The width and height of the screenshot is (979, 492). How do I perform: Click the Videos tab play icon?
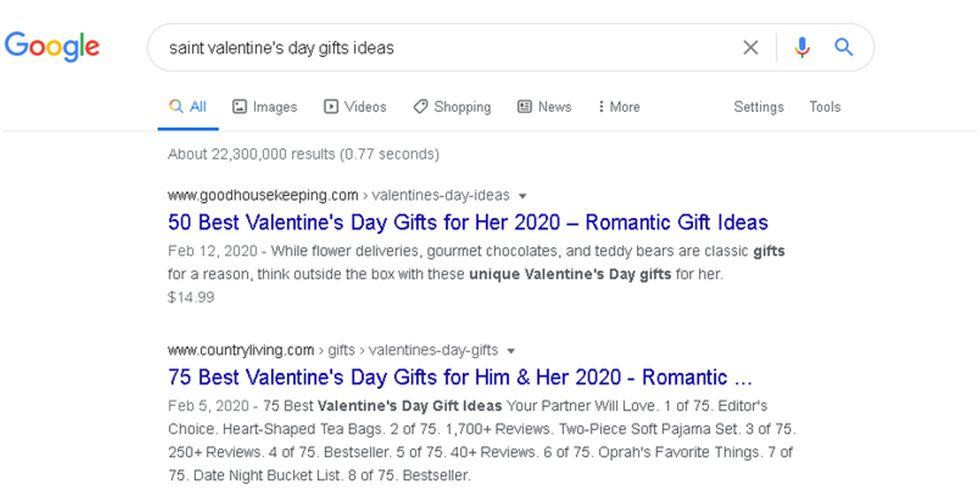point(331,107)
